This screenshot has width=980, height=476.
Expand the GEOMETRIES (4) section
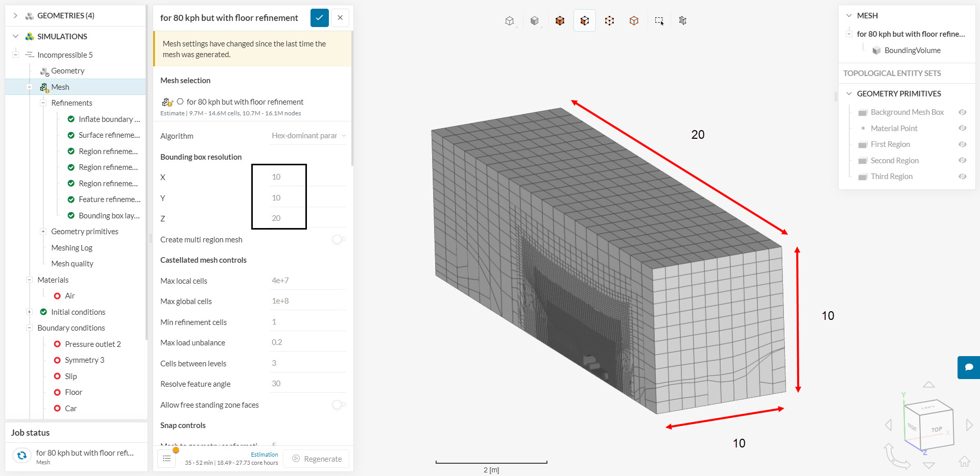coord(15,16)
